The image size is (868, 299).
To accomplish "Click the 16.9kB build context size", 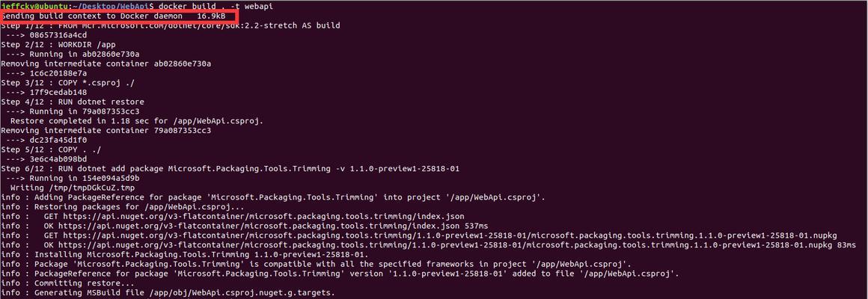I will point(211,16).
